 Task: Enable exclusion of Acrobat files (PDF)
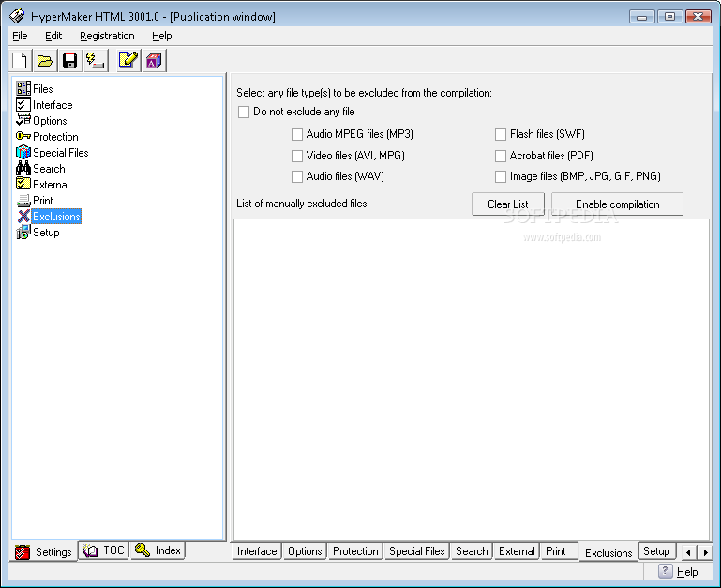click(x=501, y=156)
